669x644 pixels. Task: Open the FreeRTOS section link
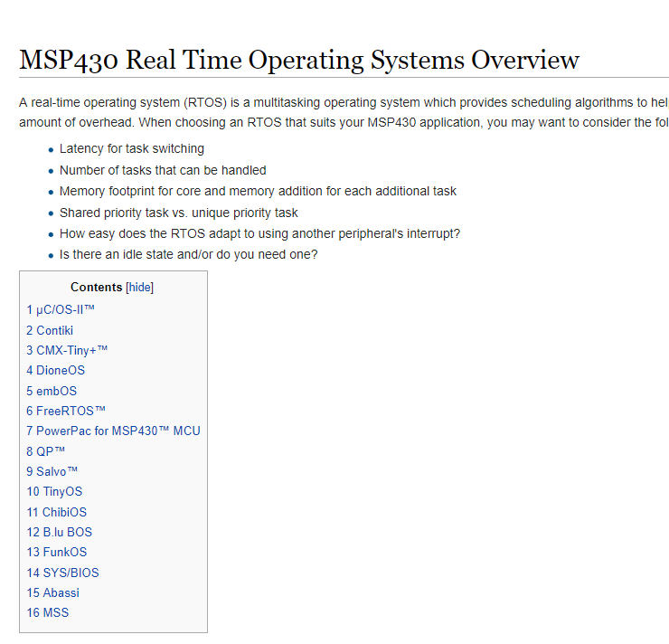point(66,411)
